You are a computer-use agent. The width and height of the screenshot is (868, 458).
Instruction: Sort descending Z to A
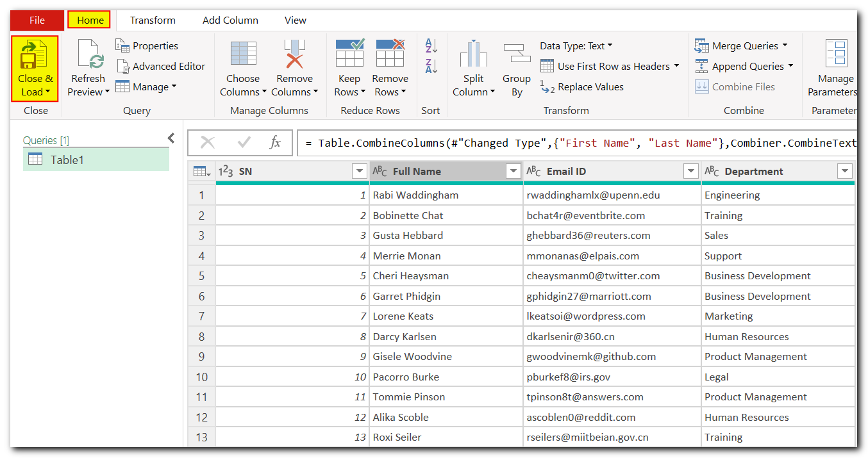431,65
